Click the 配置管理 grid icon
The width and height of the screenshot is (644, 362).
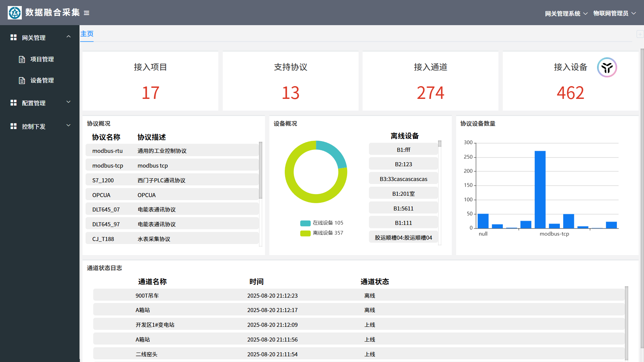(13, 103)
